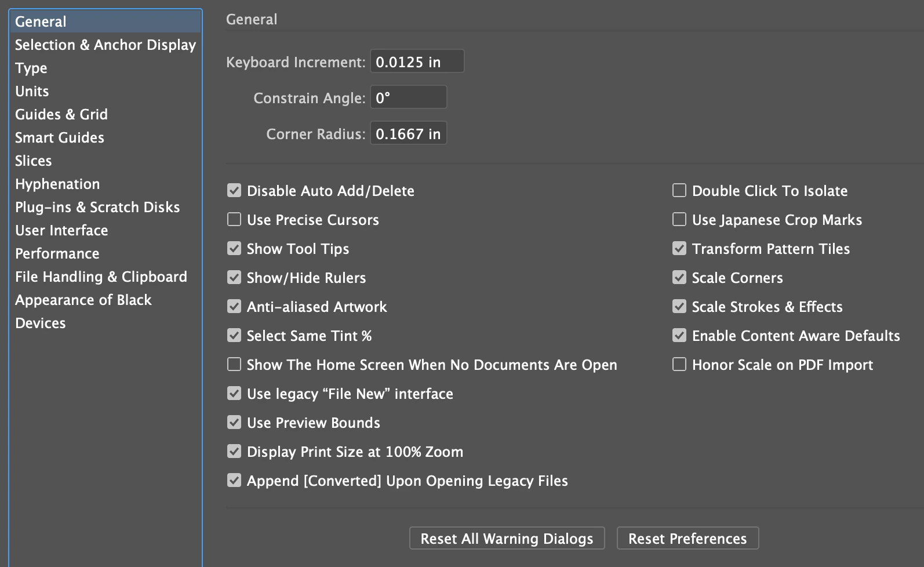This screenshot has height=567, width=924.
Task: Toggle Scale Strokes & Effects checkbox
Action: [679, 307]
